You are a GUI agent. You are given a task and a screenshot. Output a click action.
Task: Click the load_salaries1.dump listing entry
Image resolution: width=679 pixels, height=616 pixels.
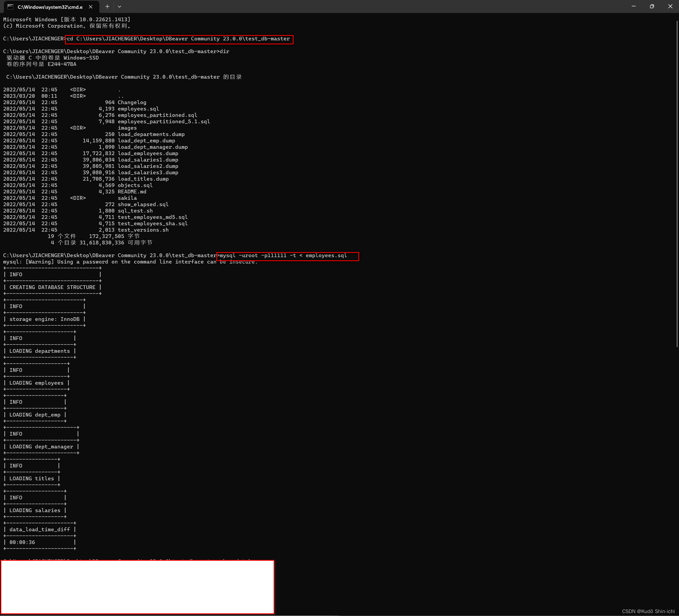[x=148, y=160]
